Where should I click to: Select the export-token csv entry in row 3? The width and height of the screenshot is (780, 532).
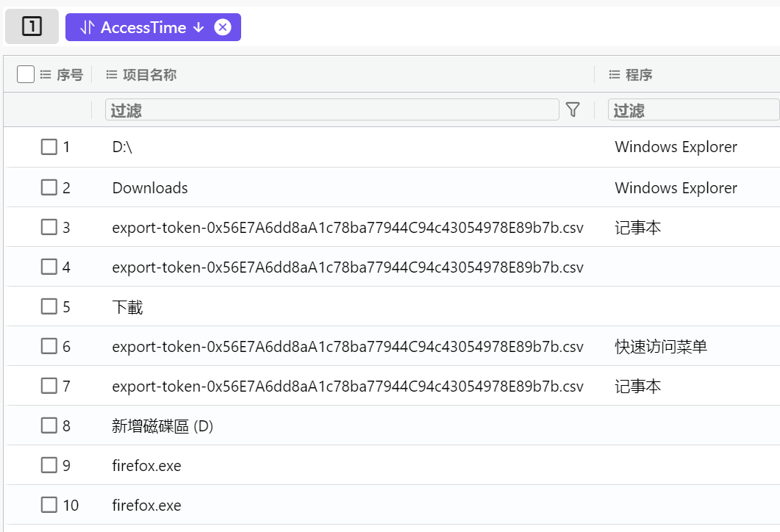(346, 227)
